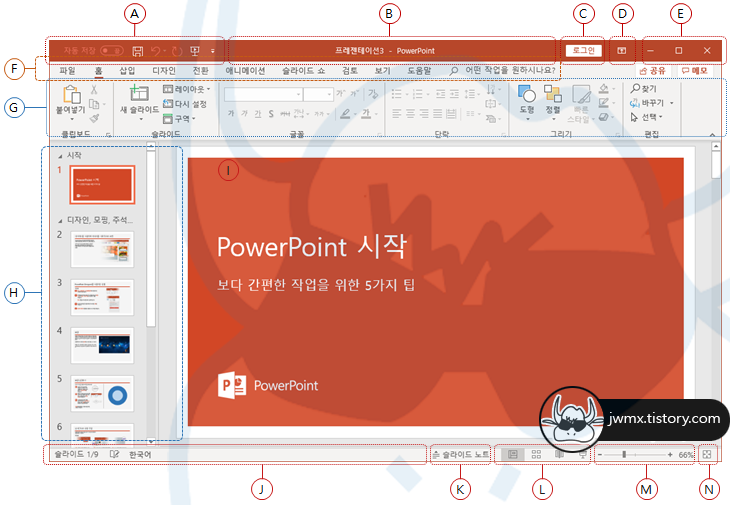The width and height of the screenshot is (730, 505).
Task: Click the increase indent icon
Action: (x=454, y=94)
